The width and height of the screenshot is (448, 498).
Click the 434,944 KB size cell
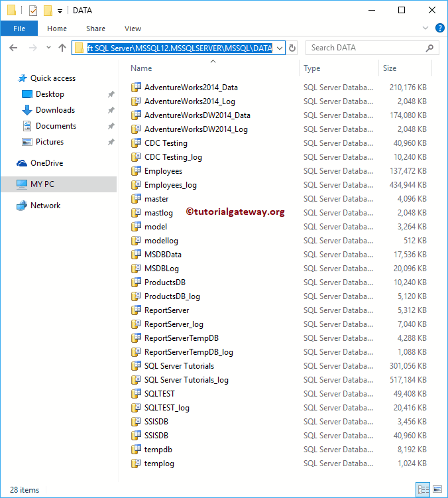point(408,185)
